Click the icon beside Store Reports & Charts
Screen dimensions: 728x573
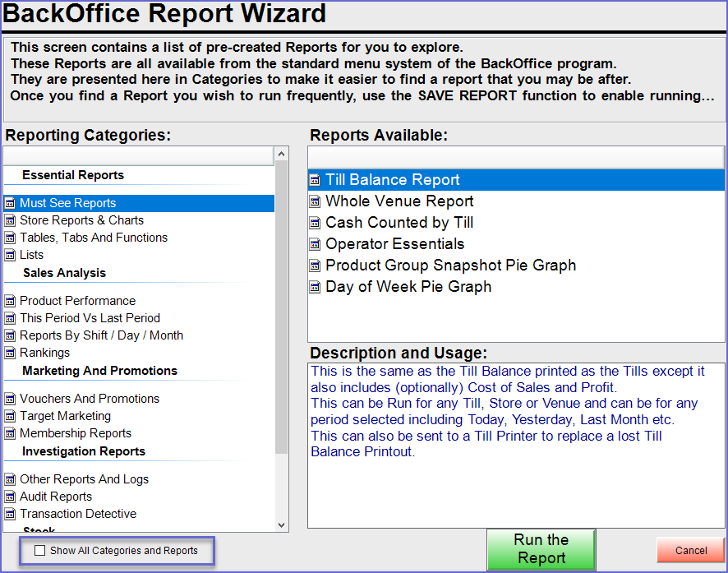(x=10, y=220)
